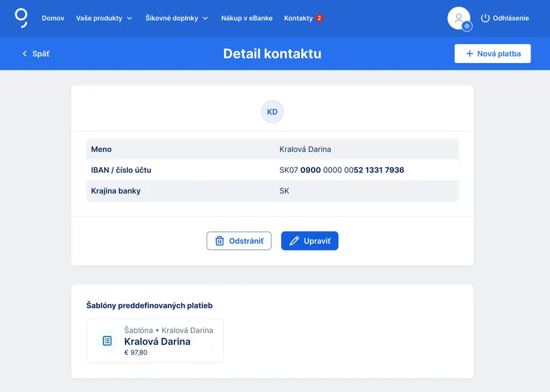Expand the Šikovné doplnky dropdown menu
Screen dimensions: 550x392
176,18
